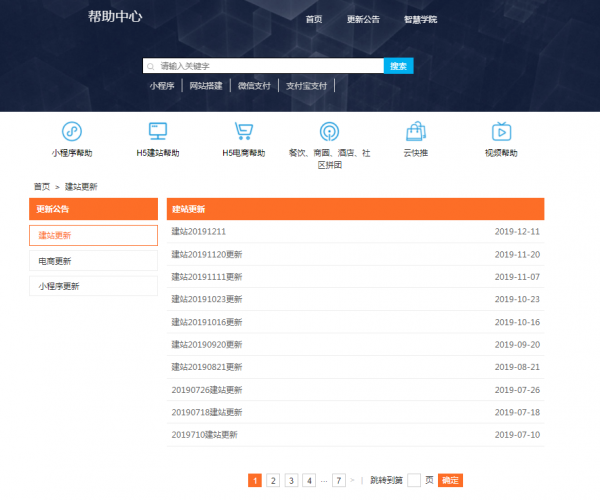Click the magnifier icon in search box

[150, 66]
